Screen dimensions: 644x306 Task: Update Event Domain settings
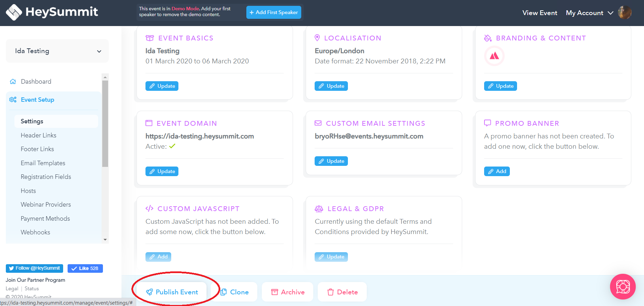(162, 171)
